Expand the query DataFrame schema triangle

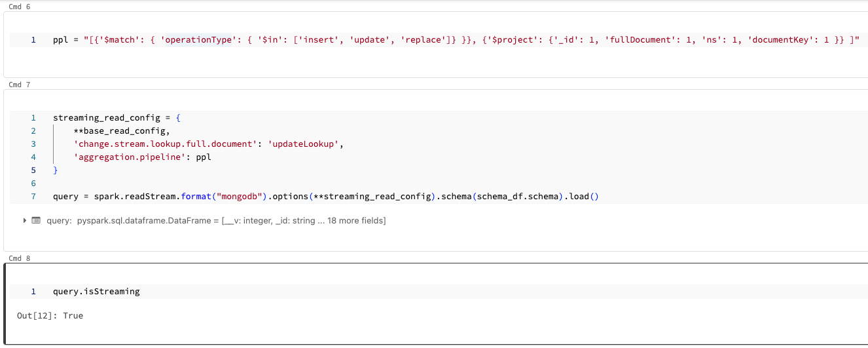25,221
